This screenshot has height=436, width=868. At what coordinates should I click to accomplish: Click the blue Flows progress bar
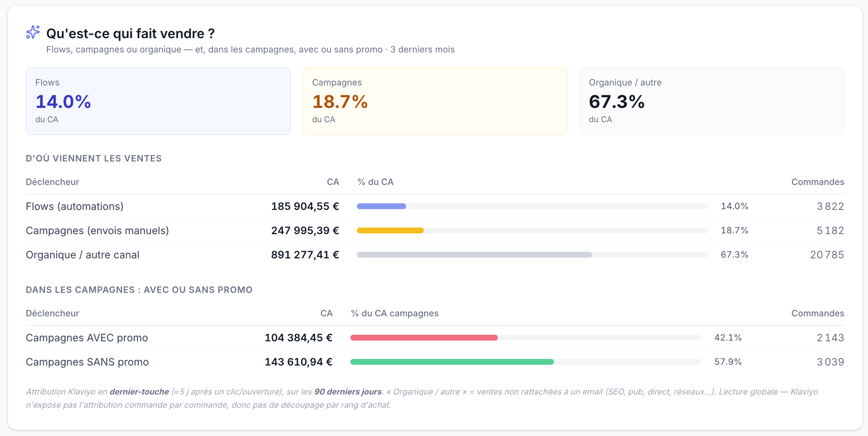coord(382,206)
